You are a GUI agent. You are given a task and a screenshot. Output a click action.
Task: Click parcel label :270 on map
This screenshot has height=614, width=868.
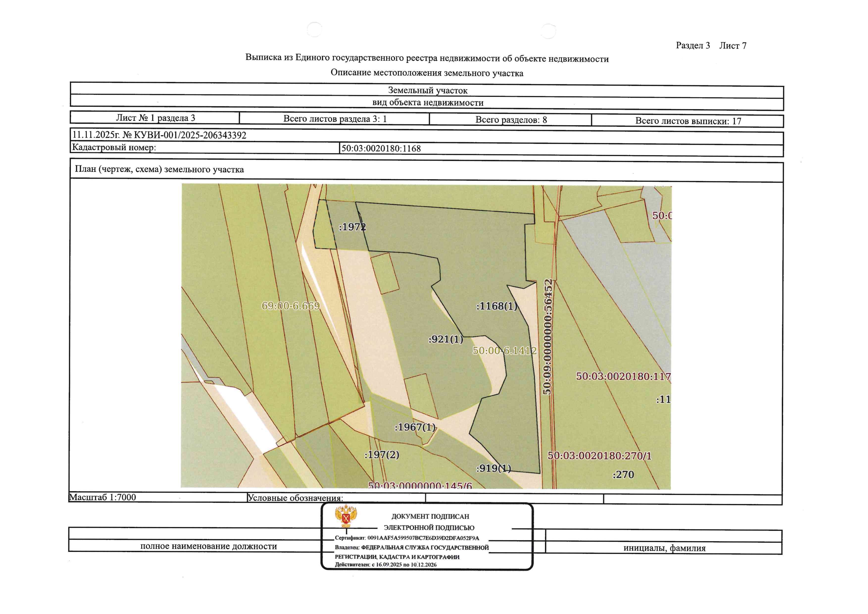pos(623,475)
